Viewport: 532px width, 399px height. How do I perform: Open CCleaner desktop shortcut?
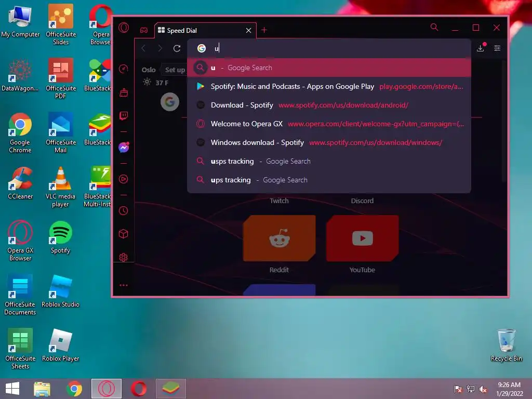20,183
